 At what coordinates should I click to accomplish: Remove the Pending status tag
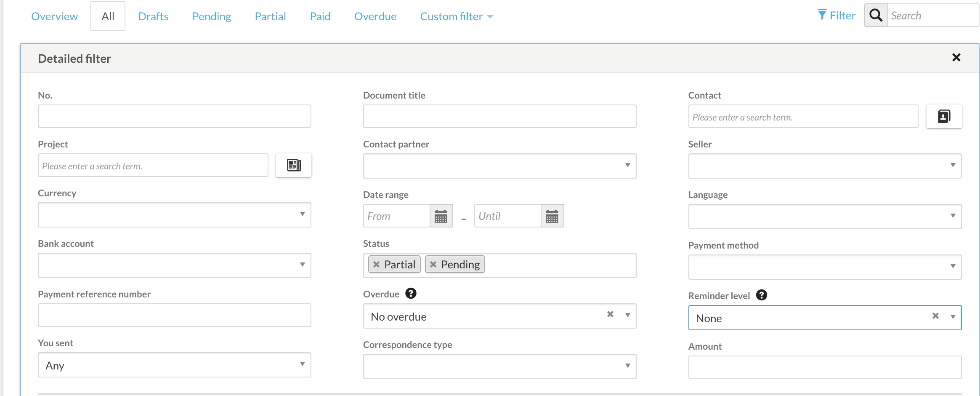pos(433,265)
